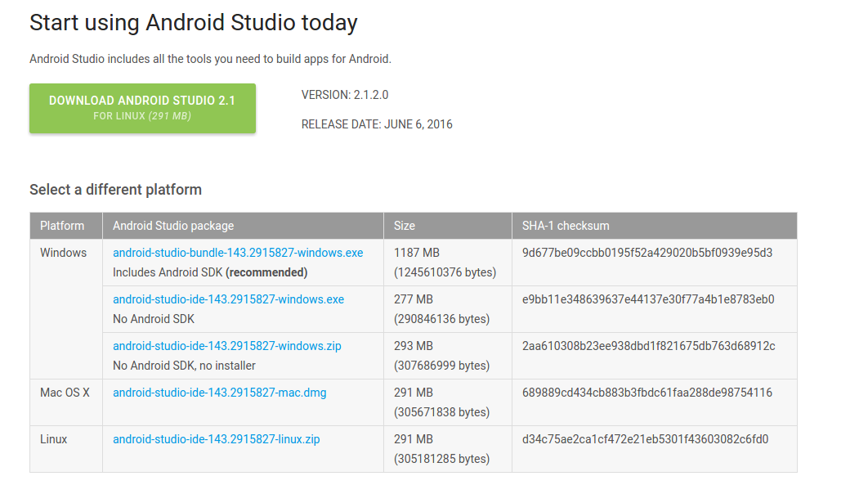The height and width of the screenshot is (503, 868).
Task: Click the (307686999 bytes) text
Action: point(441,366)
